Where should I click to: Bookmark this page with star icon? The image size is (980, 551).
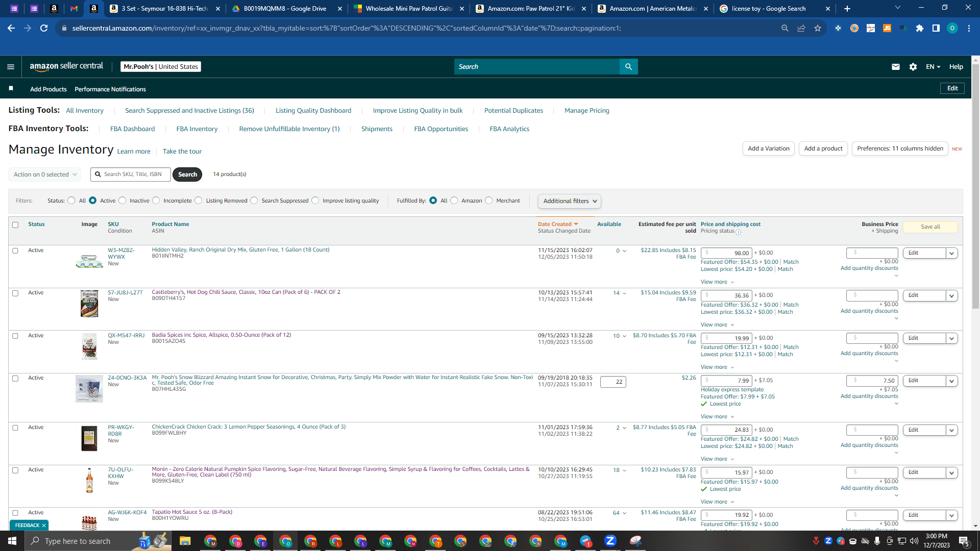click(818, 28)
